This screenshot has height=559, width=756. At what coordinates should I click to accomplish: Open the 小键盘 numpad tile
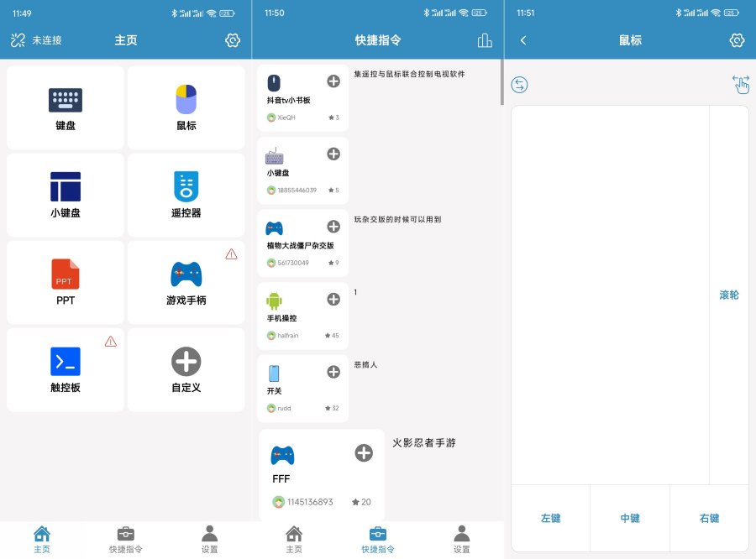66,196
